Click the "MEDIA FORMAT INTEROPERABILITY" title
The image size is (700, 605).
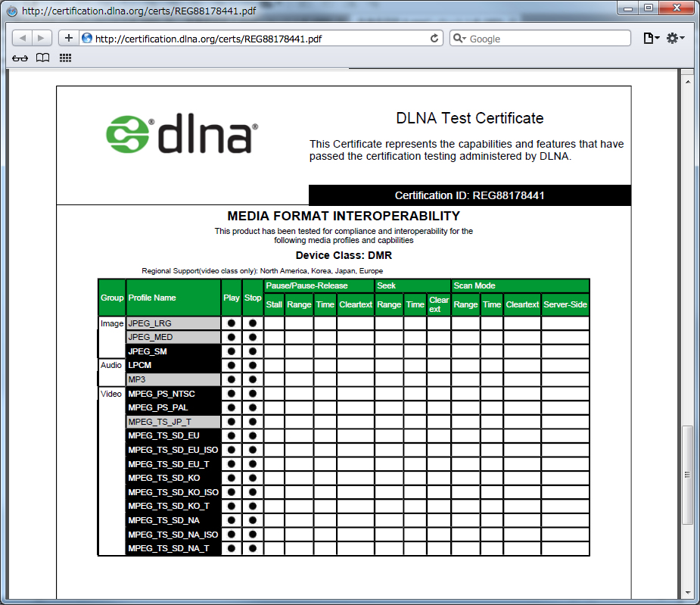tap(344, 217)
